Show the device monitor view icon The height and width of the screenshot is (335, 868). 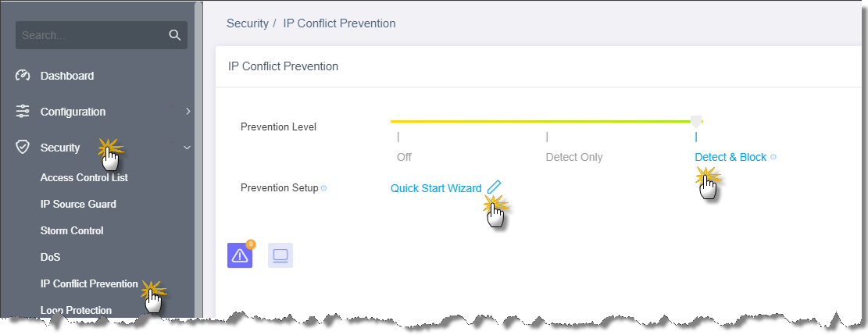coord(280,255)
